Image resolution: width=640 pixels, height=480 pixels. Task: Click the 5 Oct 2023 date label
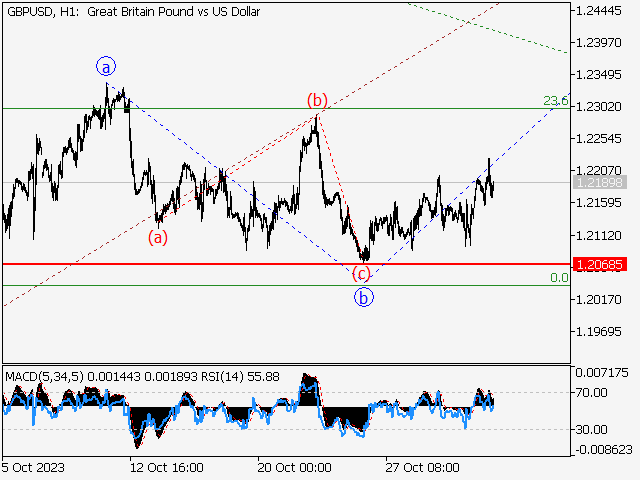pos(33,467)
